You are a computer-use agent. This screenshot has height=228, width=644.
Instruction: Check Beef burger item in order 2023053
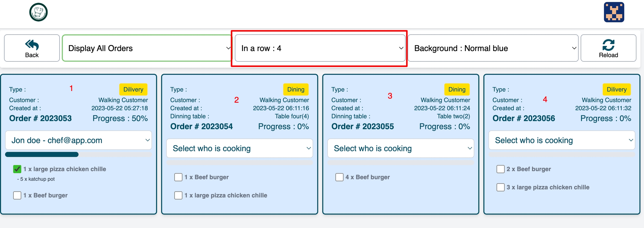point(17,195)
